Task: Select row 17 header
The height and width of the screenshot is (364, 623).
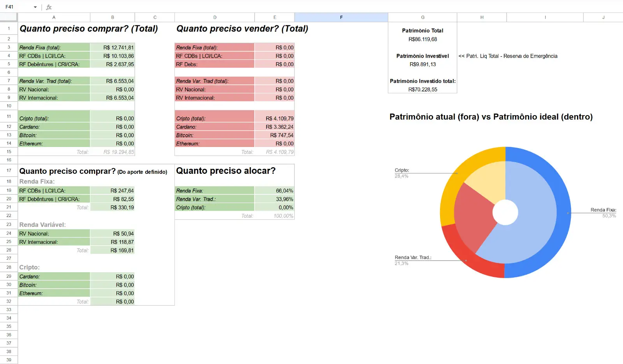Action: 9,170
